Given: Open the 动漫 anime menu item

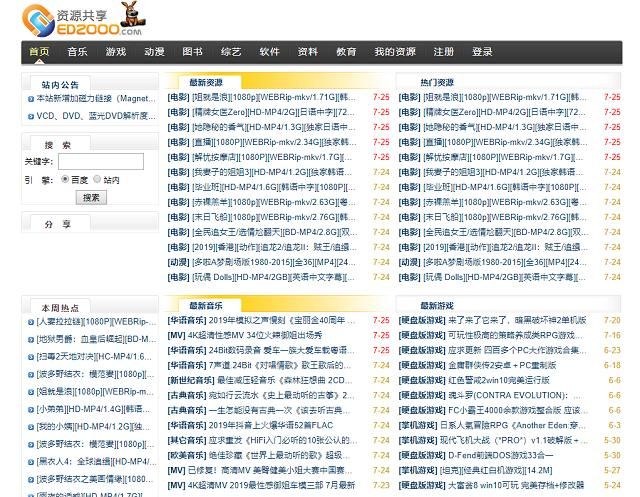Looking at the screenshot, I should (154, 52).
